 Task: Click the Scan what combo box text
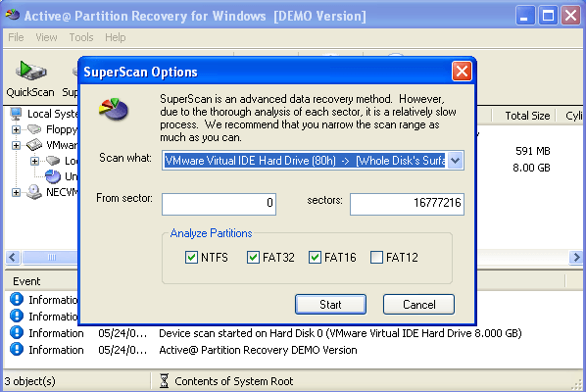click(305, 161)
